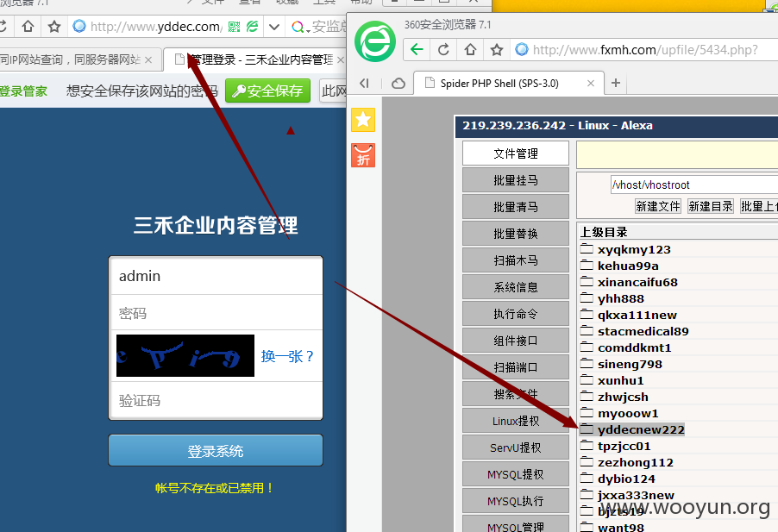Click 换一张？ link to refresh captcha
Viewport: 778px width, 532px height.
click(288, 356)
